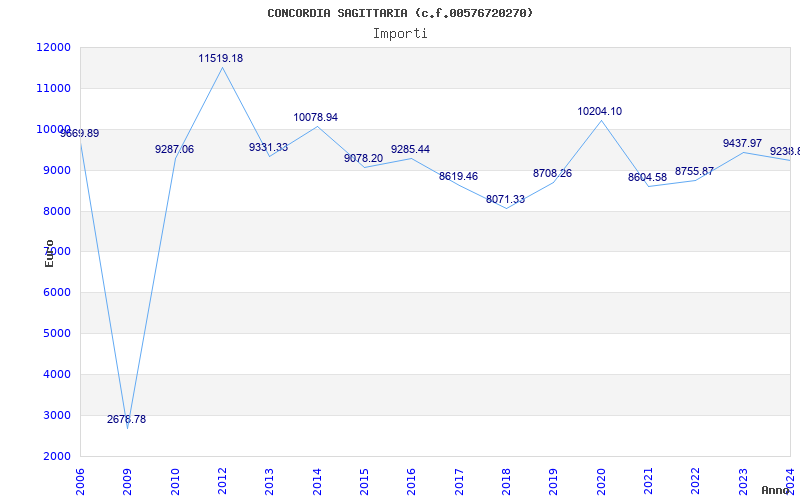
Task: Select the 11000 y-axis tick label
Action: [x=53, y=88]
